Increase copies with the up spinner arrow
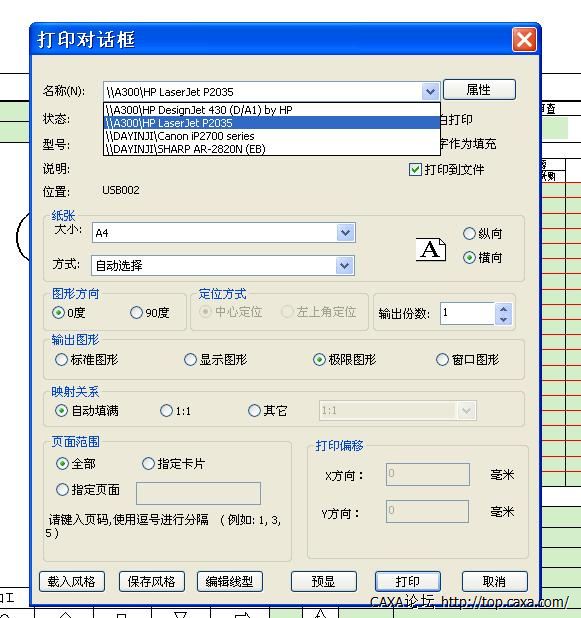The width and height of the screenshot is (581, 618). (x=503, y=308)
